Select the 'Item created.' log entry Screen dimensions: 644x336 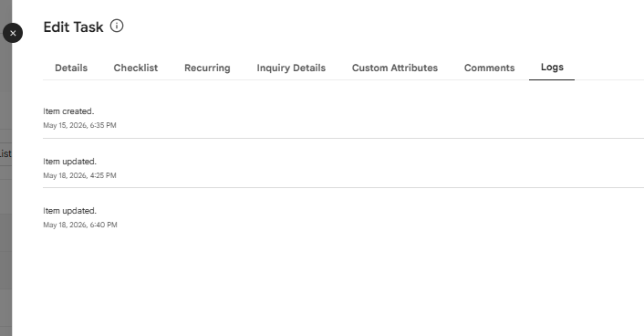68,111
